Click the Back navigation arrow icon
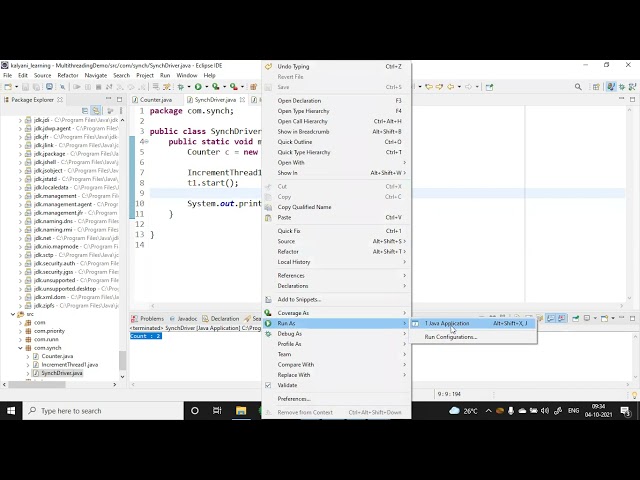This screenshot has height=480, width=640. (x=451, y=87)
